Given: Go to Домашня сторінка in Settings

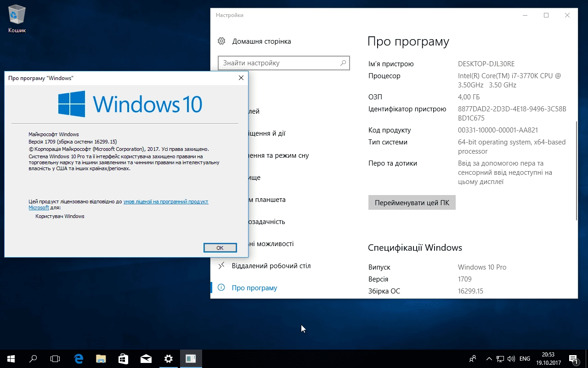Looking at the screenshot, I should pyautogui.click(x=261, y=41).
